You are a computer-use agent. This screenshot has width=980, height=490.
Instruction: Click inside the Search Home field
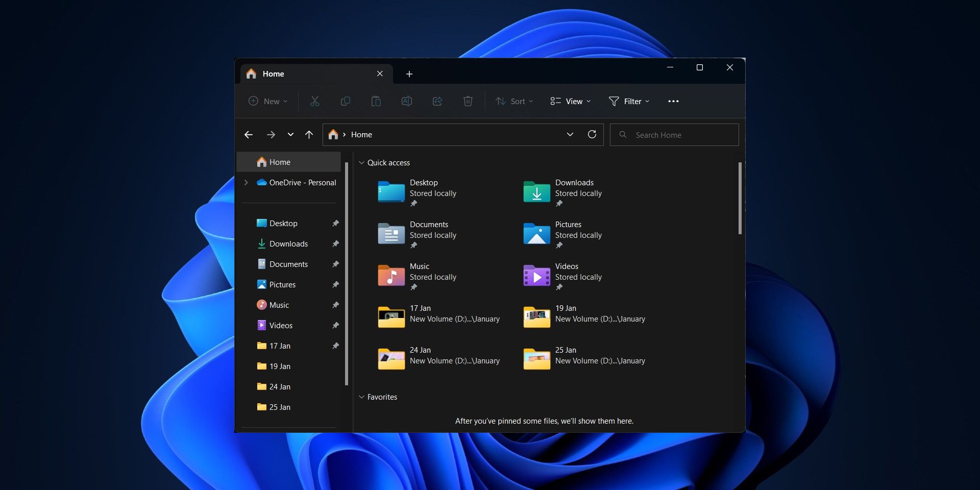click(x=674, y=134)
